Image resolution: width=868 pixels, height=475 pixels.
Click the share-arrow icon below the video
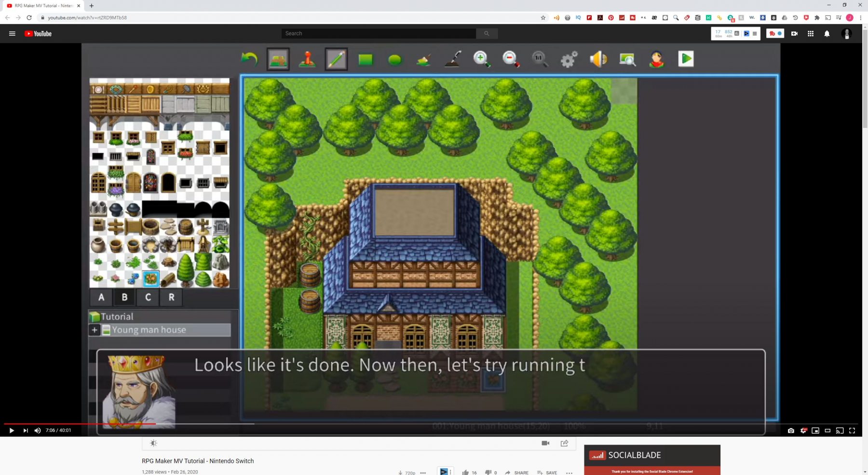click(x=564, y=443)
